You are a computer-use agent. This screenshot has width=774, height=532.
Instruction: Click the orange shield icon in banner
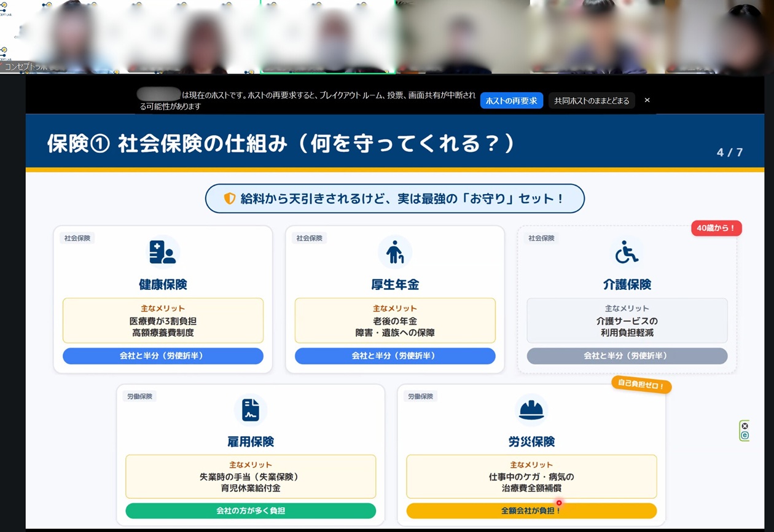coord(230,198)
